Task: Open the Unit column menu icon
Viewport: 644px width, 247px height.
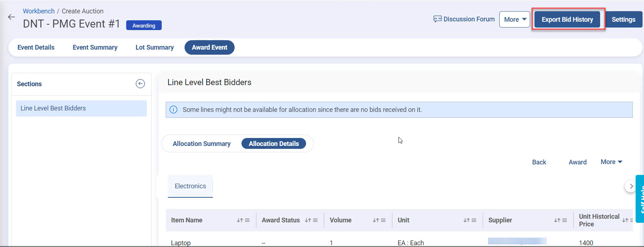Action: click(x=473, y=220)
